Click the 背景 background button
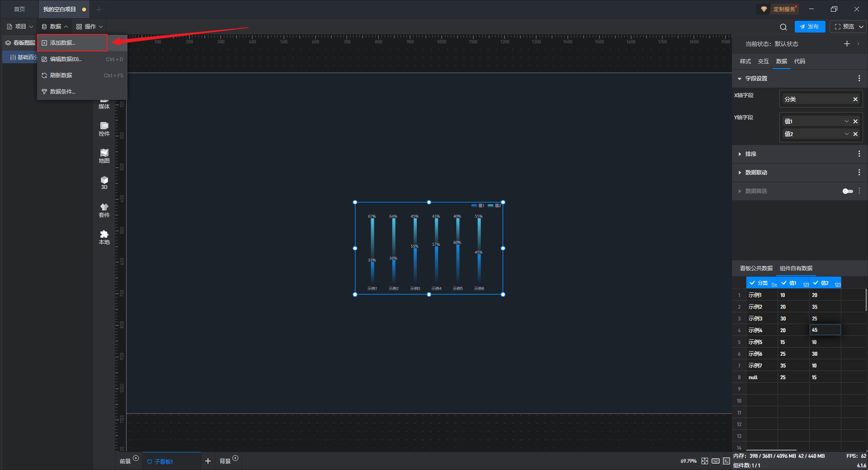 (225, 461)
